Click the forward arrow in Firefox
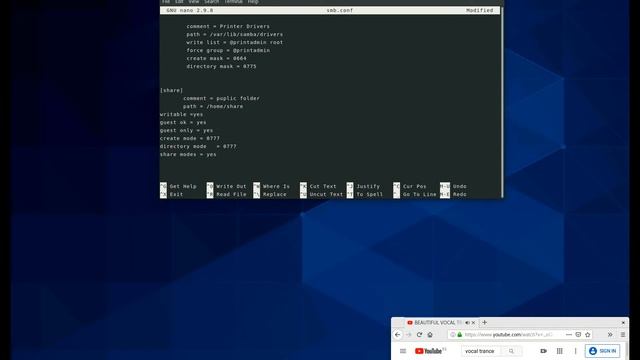 point(409,335)
